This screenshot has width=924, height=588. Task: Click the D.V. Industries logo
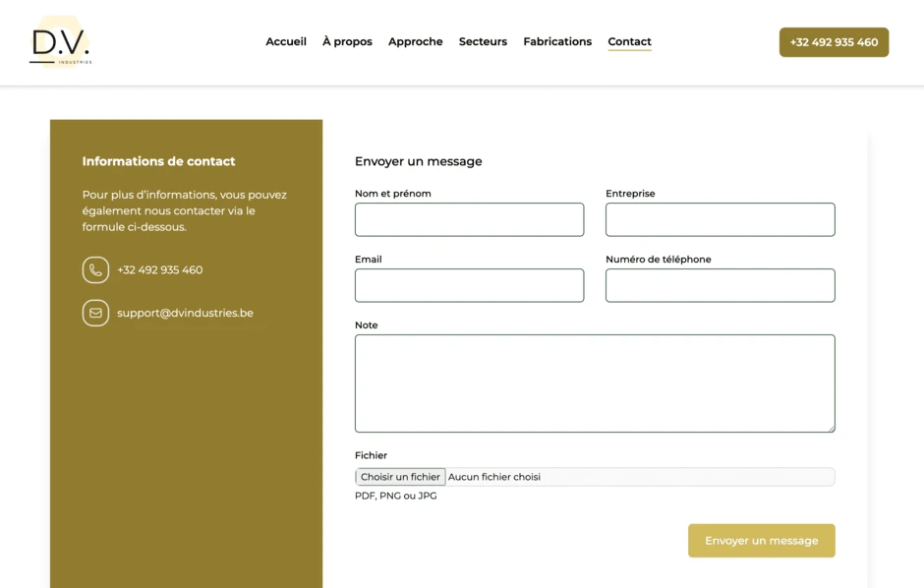[61, 42]
